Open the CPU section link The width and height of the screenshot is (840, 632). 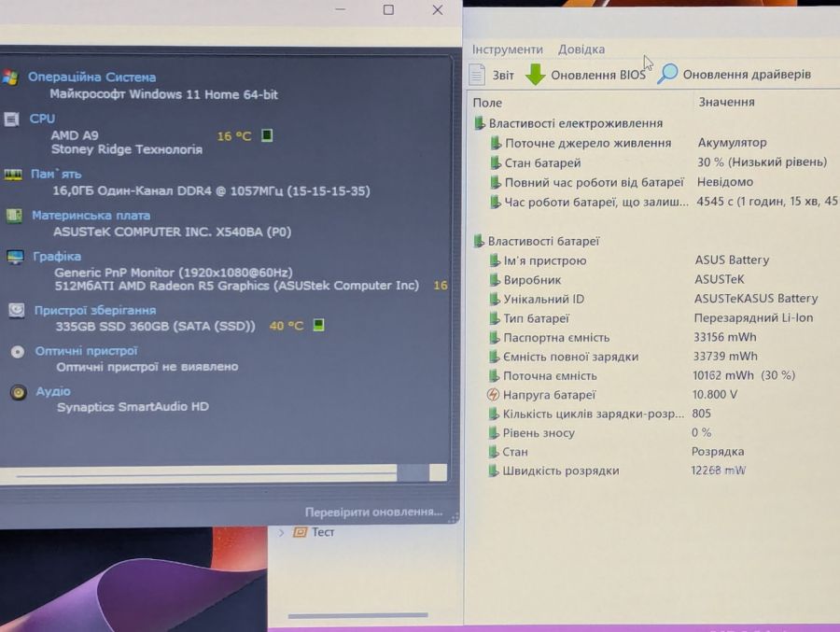[42, 119]
